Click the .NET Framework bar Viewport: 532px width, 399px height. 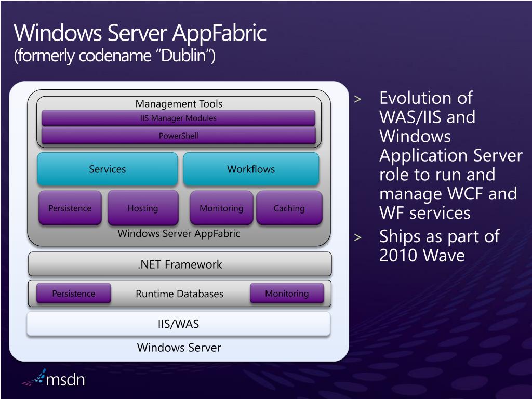point(180,264)
